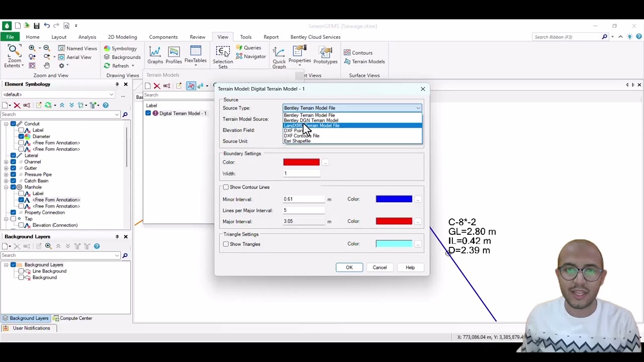
Task: Click the Zoom Extents tool
Action: pos(14,56)
